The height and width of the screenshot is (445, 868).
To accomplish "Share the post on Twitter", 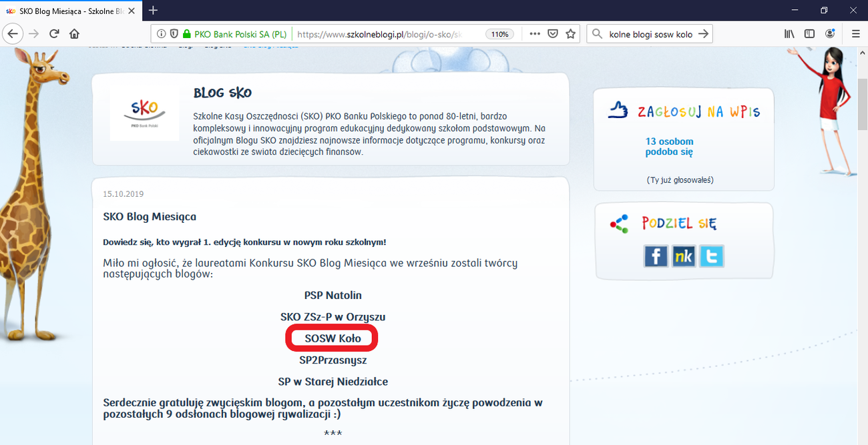I will (711, 256).
